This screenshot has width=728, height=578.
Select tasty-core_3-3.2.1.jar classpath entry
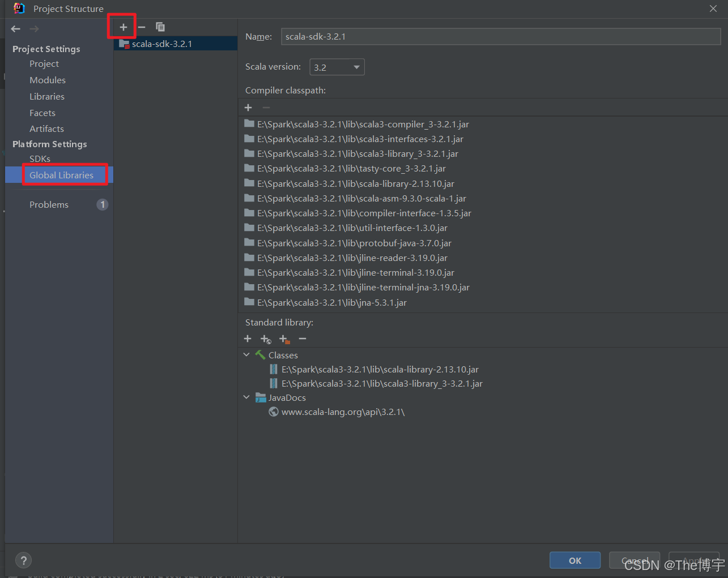coord(351,169)
